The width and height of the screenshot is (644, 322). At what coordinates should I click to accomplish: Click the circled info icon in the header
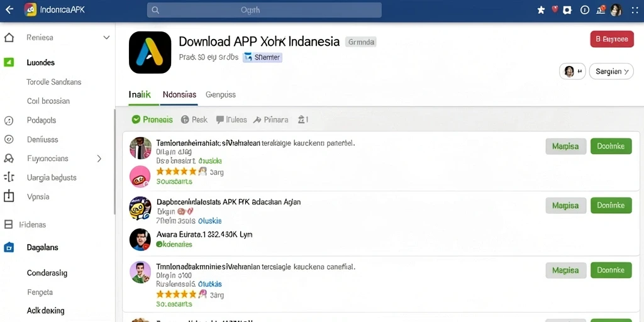pos(584,10)
